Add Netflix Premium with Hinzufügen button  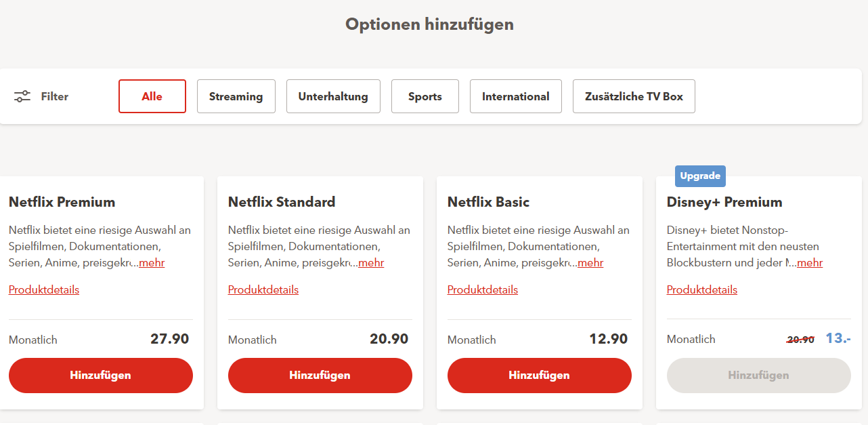coord(100,376)
